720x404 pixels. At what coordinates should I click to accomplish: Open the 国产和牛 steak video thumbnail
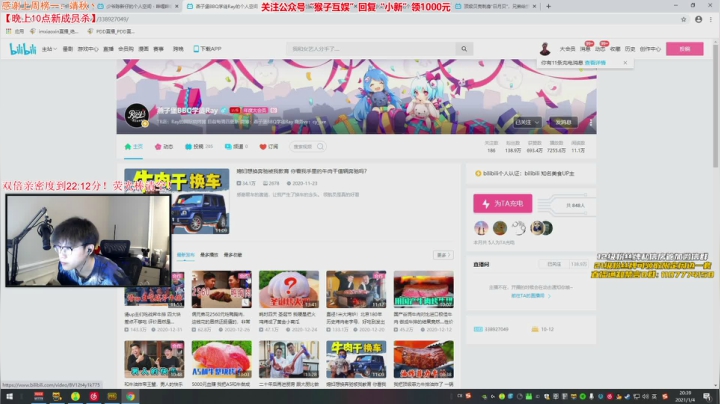pos(424,289)
